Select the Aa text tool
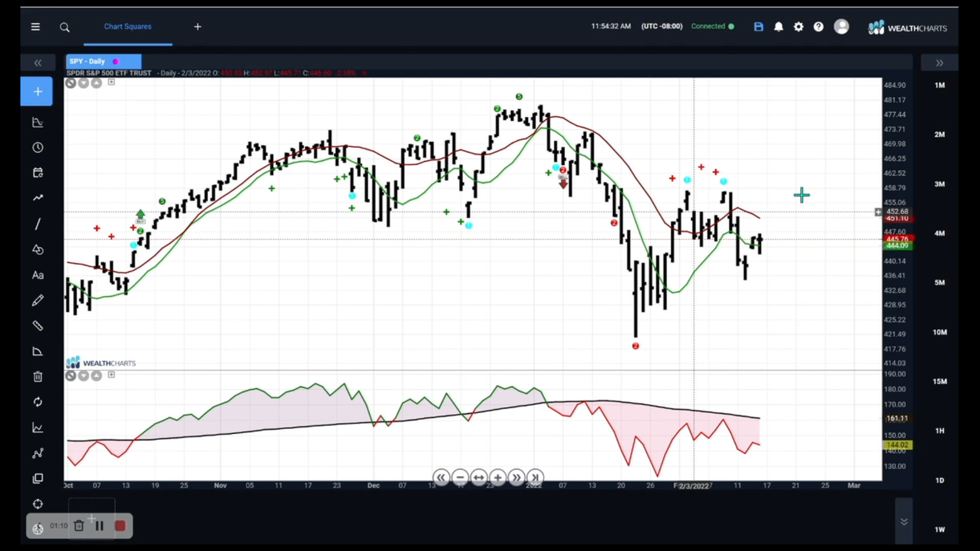Screen dimensions: 980x551 (x=37, y=275)
